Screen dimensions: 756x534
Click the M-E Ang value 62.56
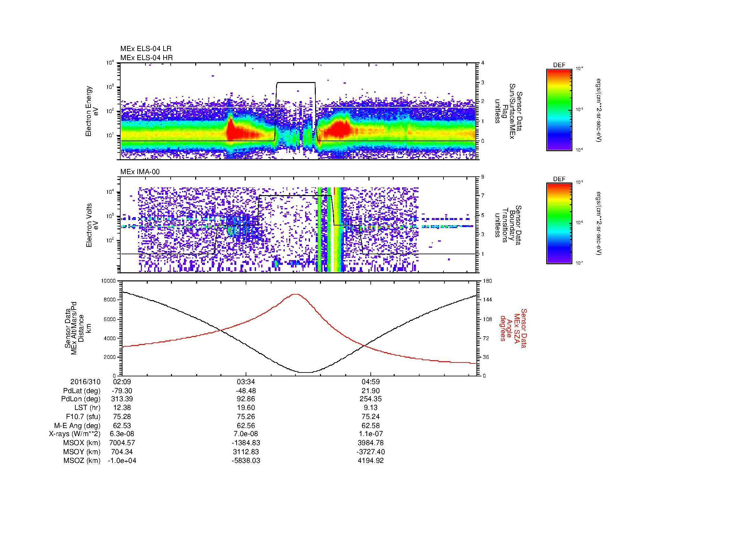pos(246,425)
